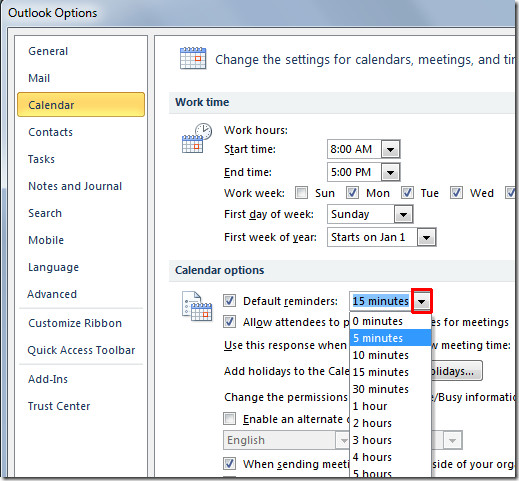Open Quick Access Toolbar settings

pos(81,350)
